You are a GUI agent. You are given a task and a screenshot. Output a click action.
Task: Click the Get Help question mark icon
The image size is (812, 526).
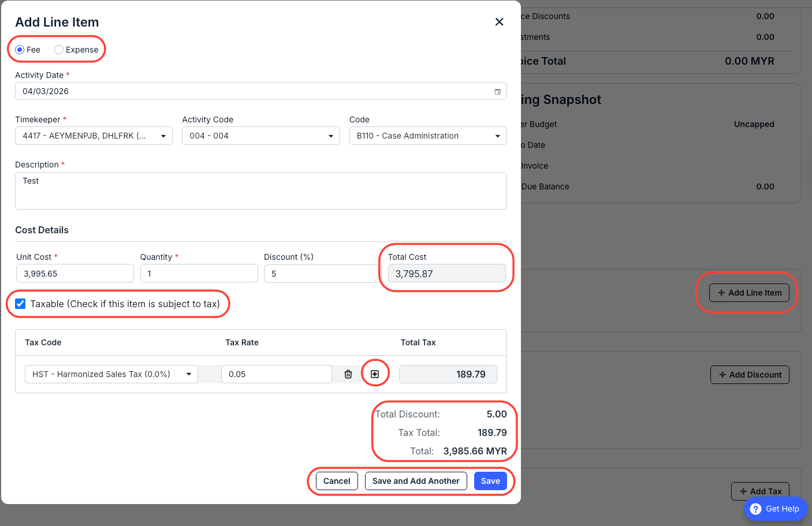pos(755,509)
